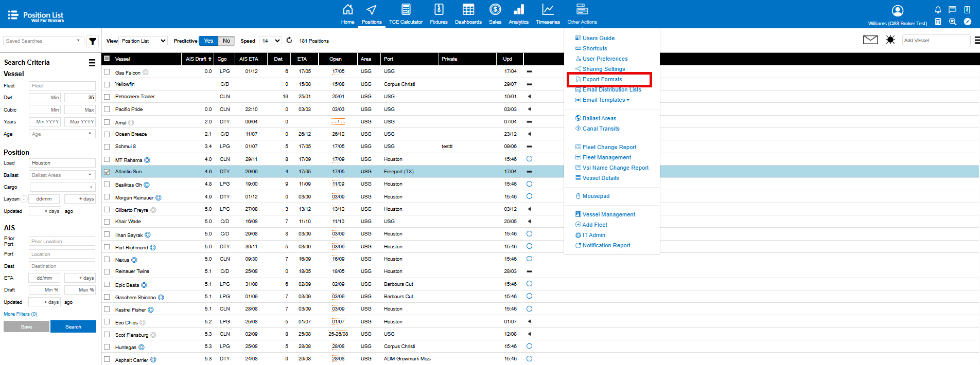
Task: Toggle the sun brightness theme icon
Action: click(x=890, y=40)
